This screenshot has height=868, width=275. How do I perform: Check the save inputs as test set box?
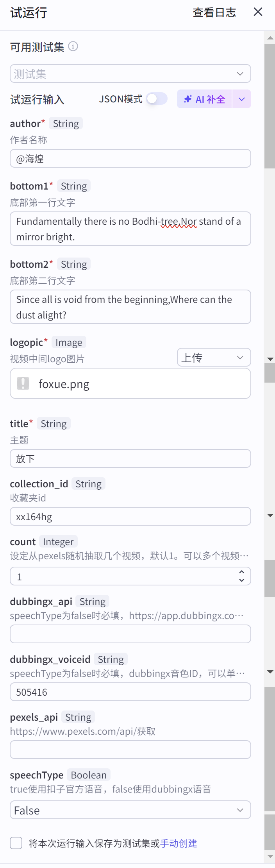tap(16, 843)
